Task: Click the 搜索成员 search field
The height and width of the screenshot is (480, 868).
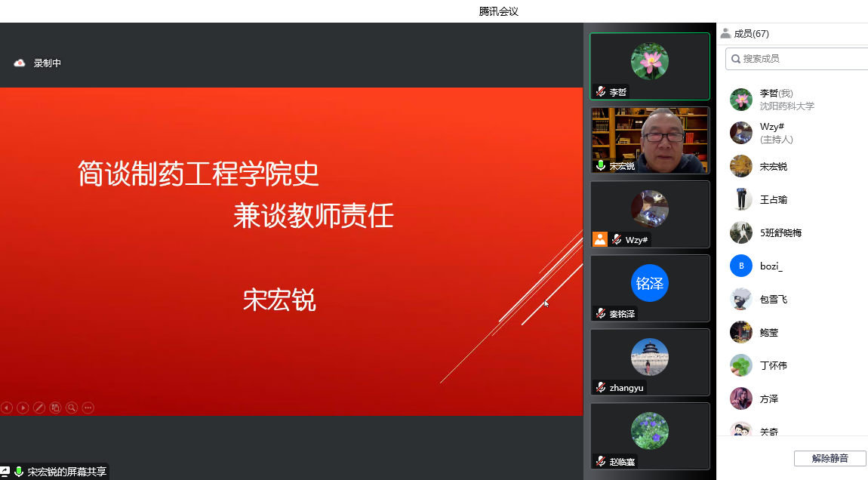Action: point(800,59)
